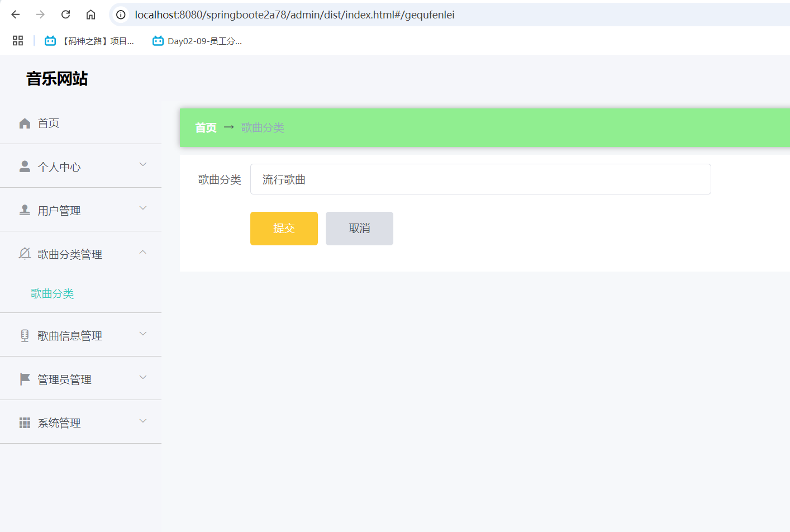Viewport: 790px width, 532px height.
Task: Focus the 歌曲分类 input containing 流行歌曲
Action: coord(480,179)
